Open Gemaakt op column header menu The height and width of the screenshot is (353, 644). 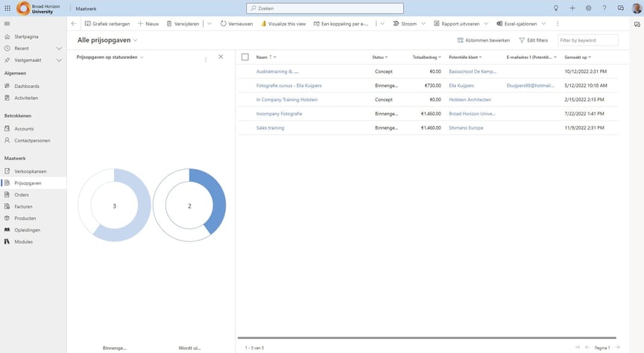coord(578,57)
